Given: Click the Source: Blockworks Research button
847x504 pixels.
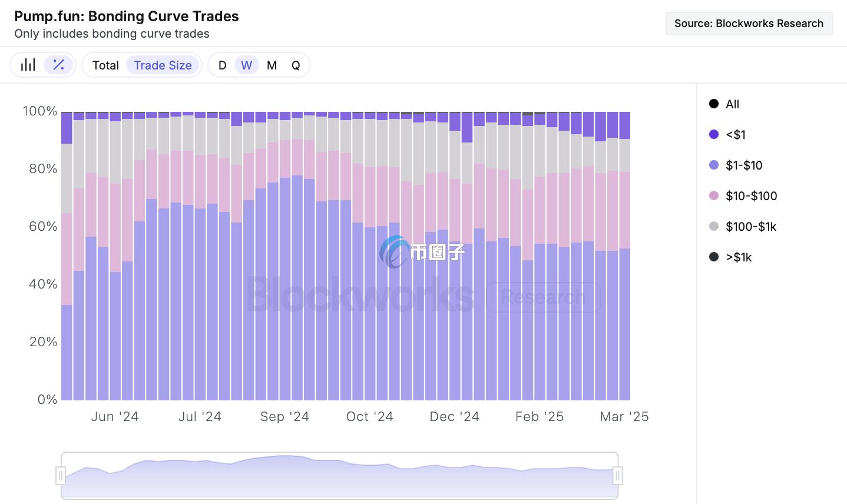Looking at the screenshot, I should (x=749, y=24).
